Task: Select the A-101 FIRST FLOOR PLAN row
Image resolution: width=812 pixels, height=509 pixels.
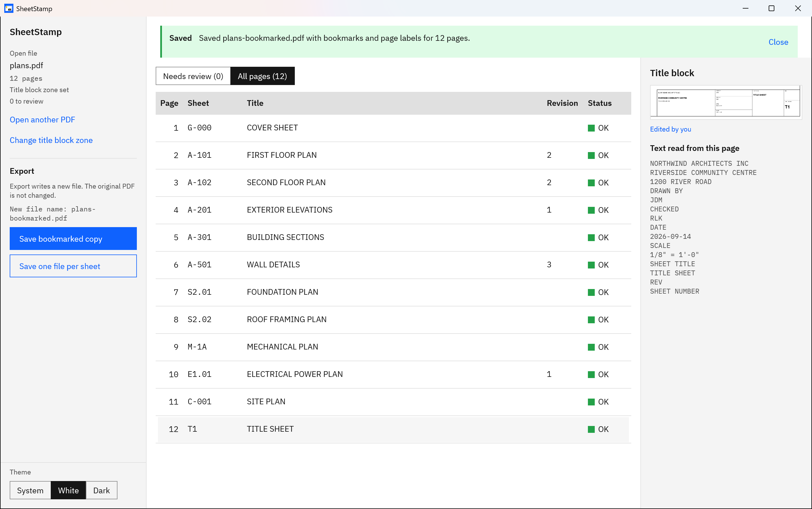Action: [393, 155]
